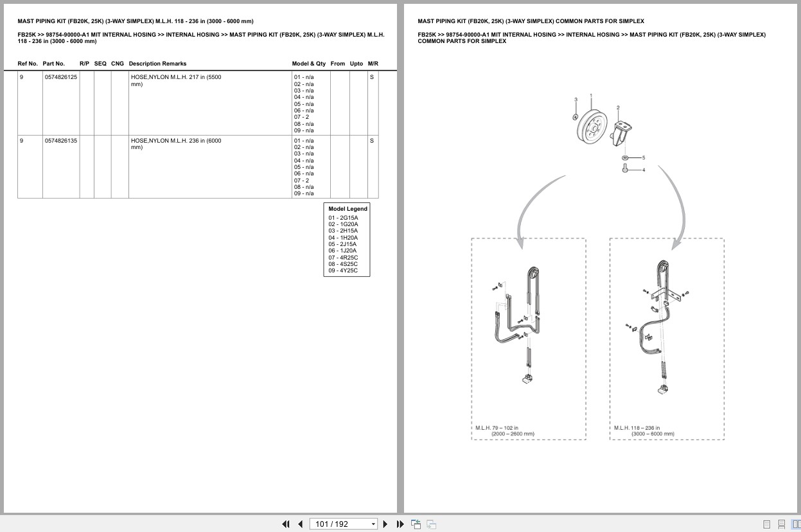Click the pulley wheel part numbered 1
801x532 pixels.
click(592, 127)
